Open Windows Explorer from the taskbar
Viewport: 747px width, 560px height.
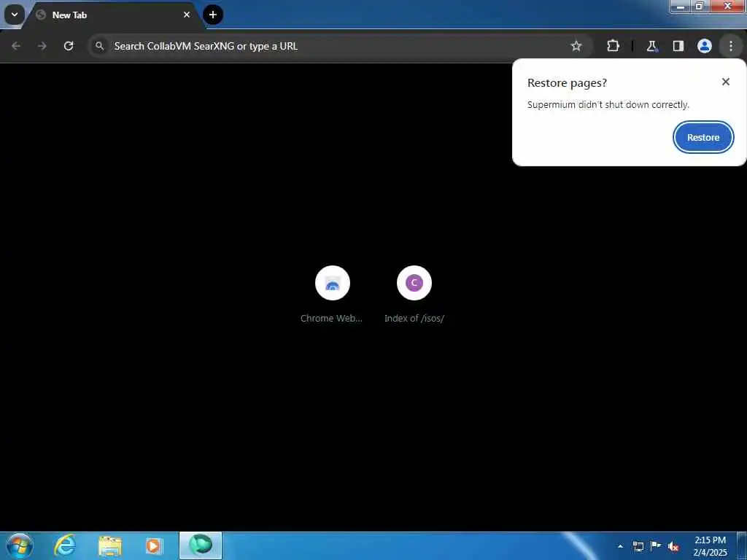point(110,545)
